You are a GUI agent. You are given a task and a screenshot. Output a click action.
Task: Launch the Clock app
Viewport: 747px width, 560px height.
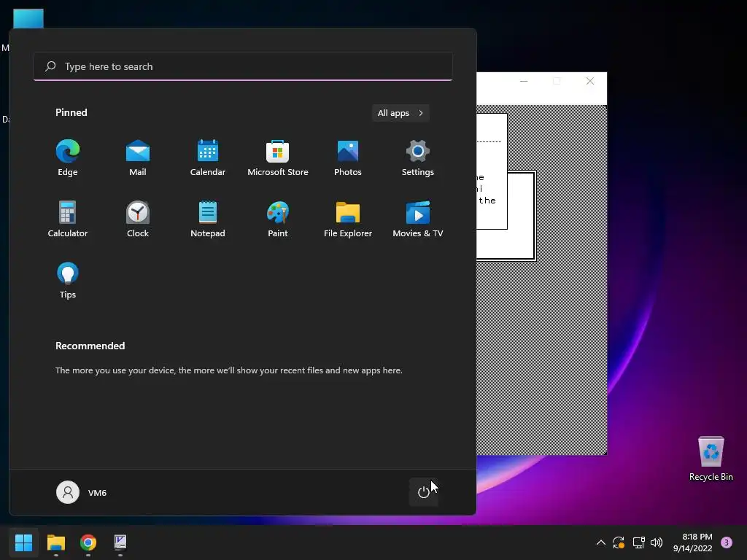tap(138, 219)
